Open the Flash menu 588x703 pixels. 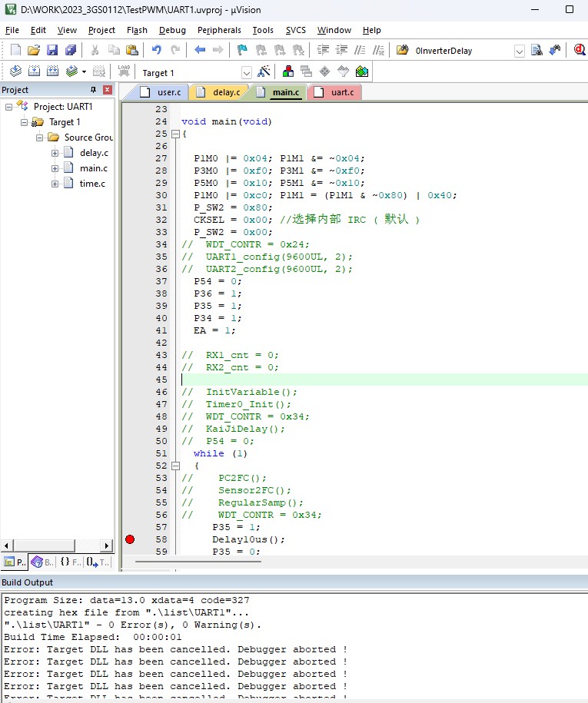point(137,30)
